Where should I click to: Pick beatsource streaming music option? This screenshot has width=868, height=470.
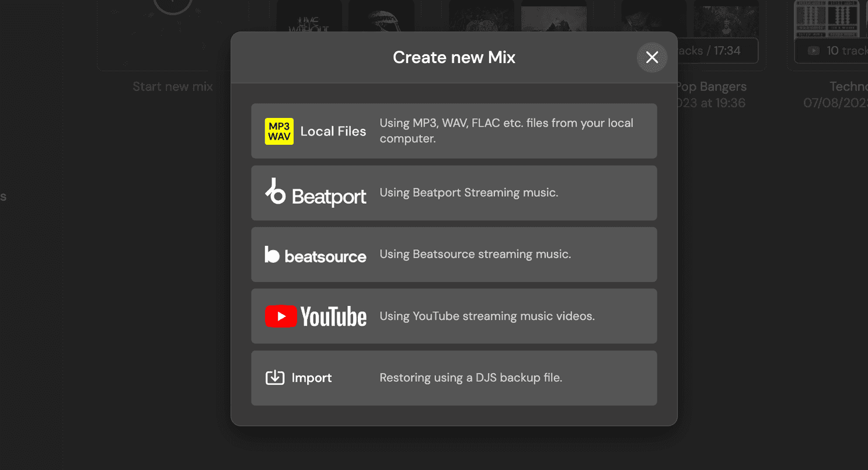pos(454,255)
